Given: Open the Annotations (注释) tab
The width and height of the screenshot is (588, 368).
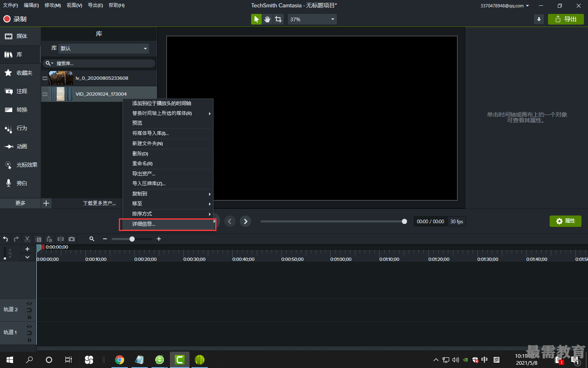Looking at the screenshot, I should tap(20, 91).
